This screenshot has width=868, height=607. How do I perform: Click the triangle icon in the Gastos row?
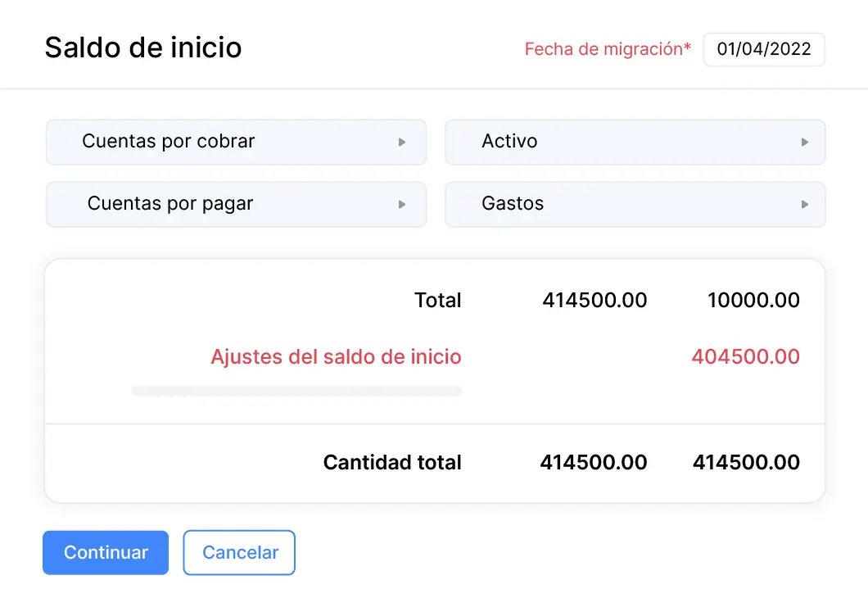pos(805,204)
